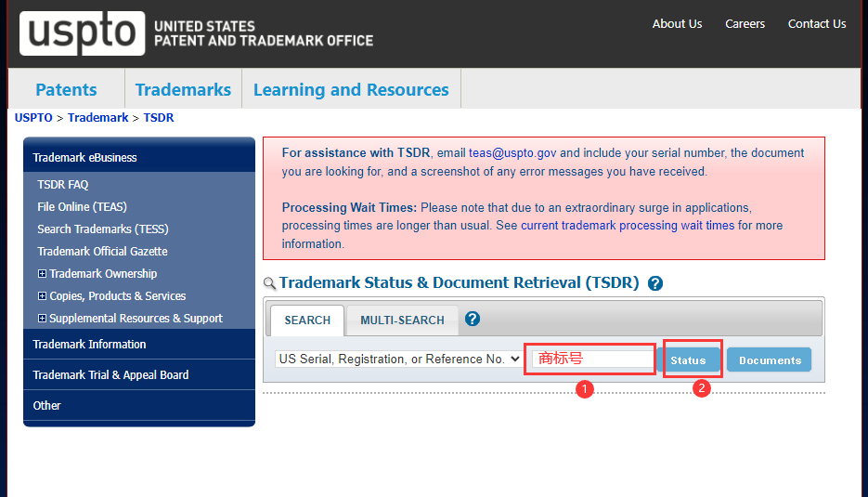The image size is (868, 497).
Task: Select Trademark Information sidebar section
Action: tap(139, 344)
